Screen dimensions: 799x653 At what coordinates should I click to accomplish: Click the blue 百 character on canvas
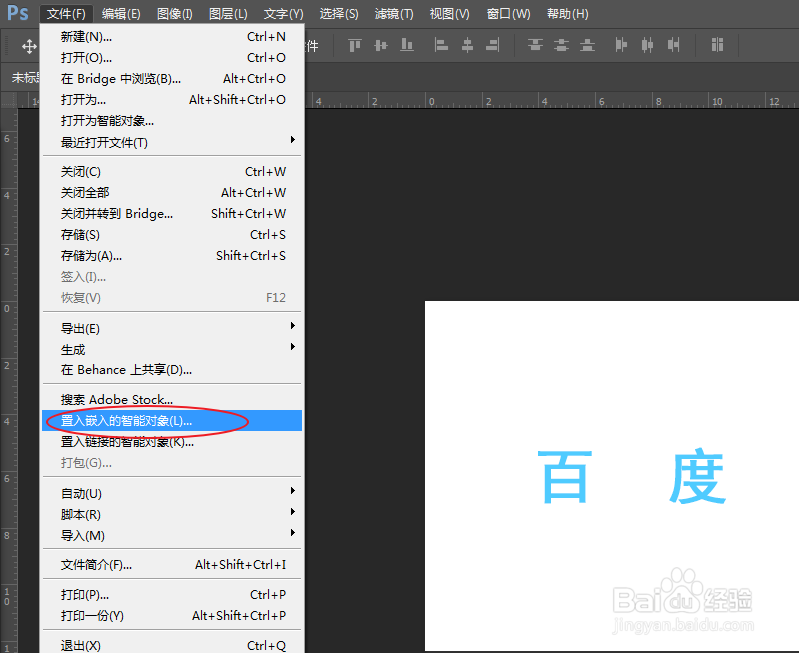565,477
